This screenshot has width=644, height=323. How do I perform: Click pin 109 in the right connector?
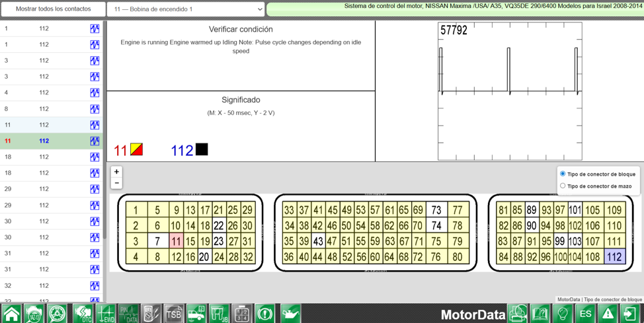[614, 210]
